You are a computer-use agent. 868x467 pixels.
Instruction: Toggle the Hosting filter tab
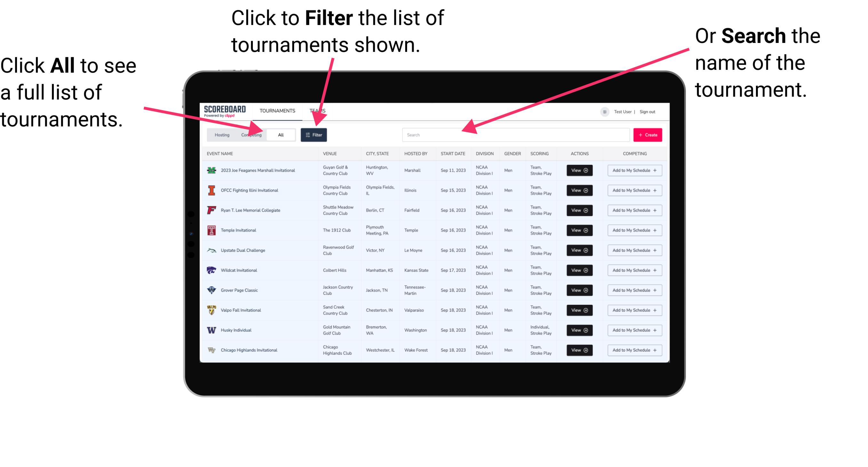coord(220,134)
